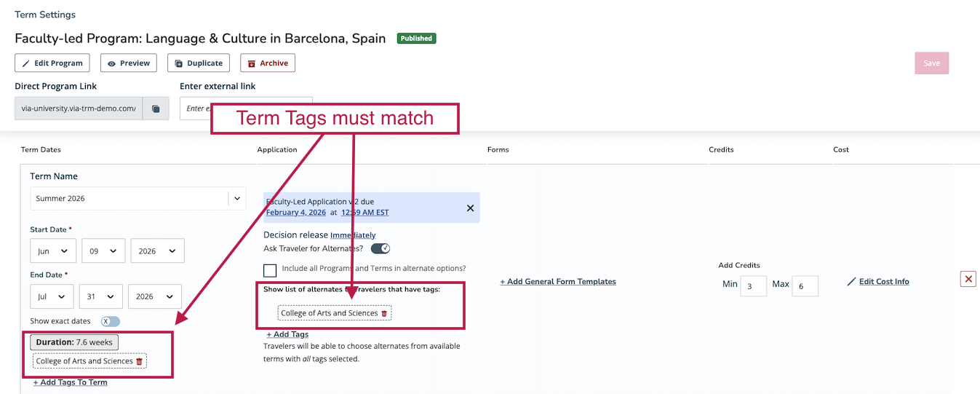Open the Start Date month dropdown showing Jun

[x=53, y=251]
